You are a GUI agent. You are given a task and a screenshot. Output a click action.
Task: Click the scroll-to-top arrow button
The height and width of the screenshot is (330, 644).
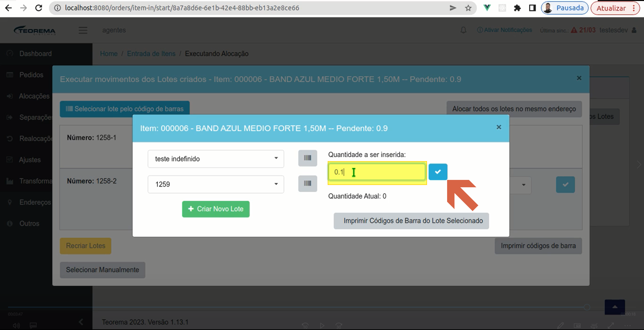[x=614, y=307]
